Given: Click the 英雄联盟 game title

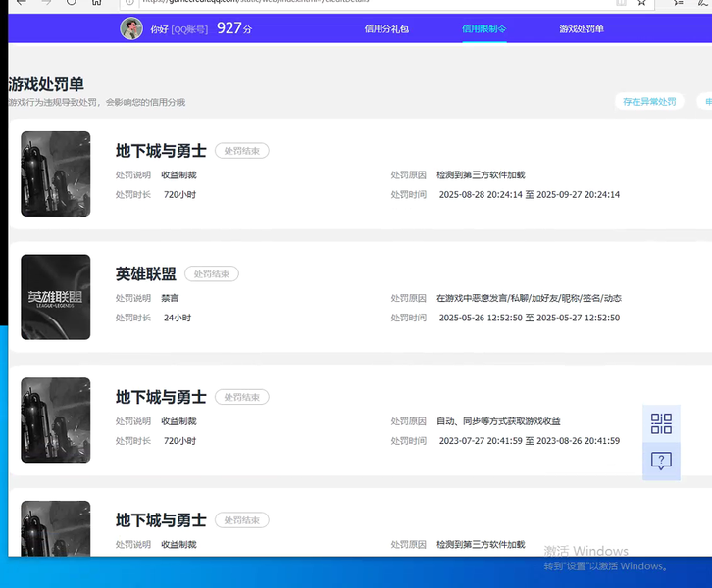Looking at the screenshot, I should (x=146, y=274).
